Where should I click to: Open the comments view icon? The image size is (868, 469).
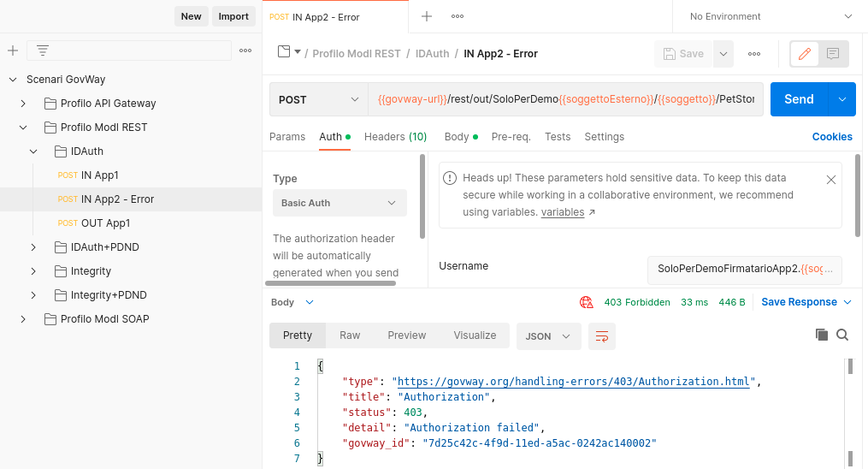point(833,54)
